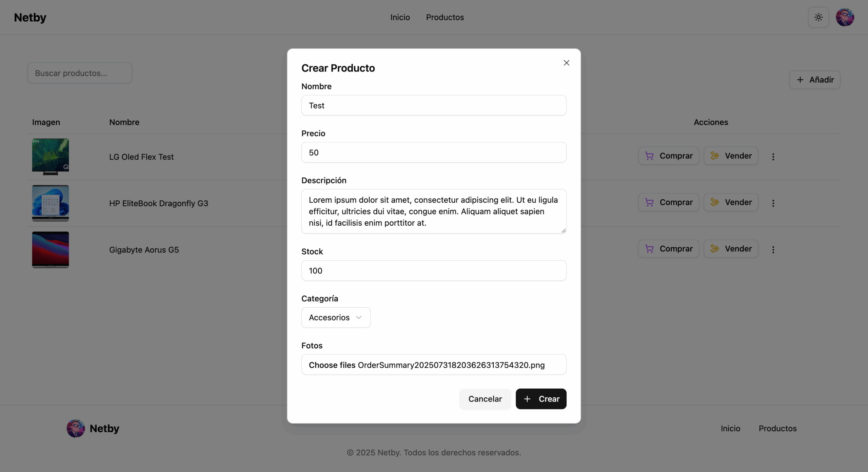Click the Descripción textarea resize handle
868x472 pixels.
click(x=563, y=231)
